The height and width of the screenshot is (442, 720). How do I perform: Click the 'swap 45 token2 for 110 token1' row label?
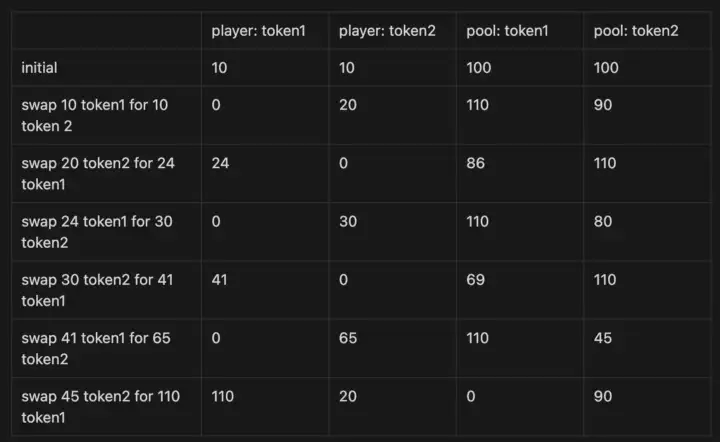(x=100, y=406)
